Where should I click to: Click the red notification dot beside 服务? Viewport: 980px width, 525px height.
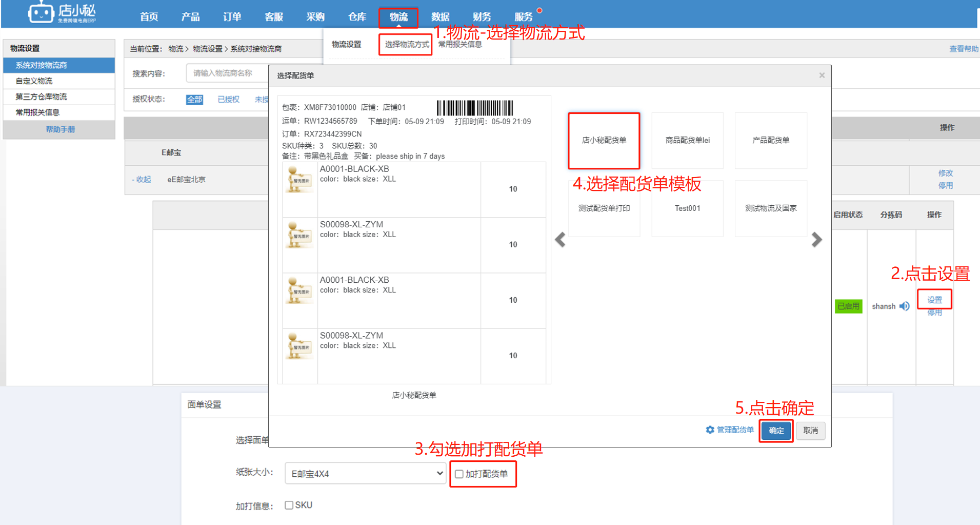(539, 10)
